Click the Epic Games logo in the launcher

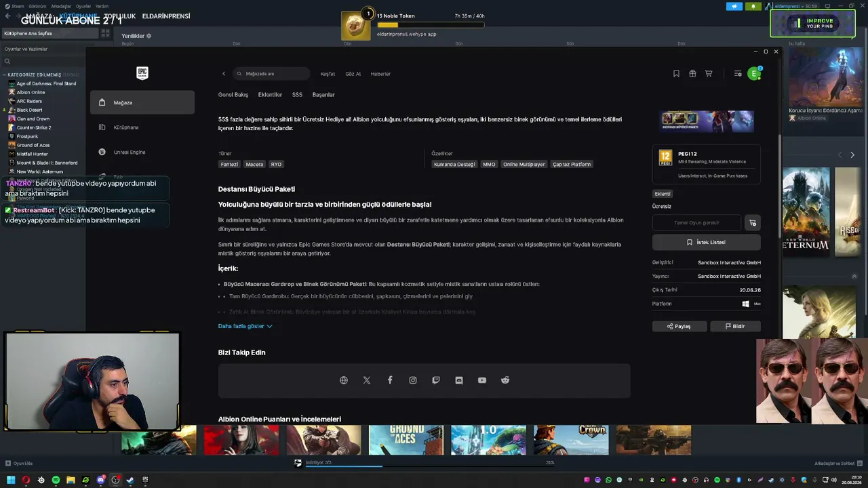tap(142, 73)
